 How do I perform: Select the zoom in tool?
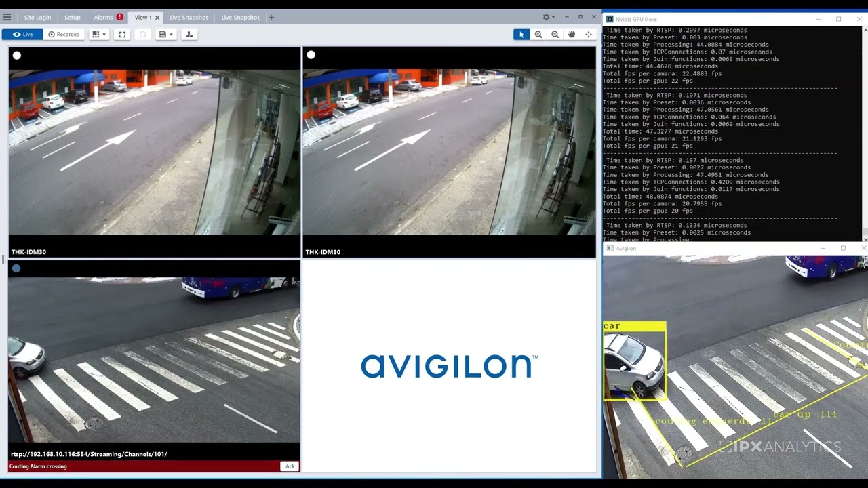[x=538, y=35]
